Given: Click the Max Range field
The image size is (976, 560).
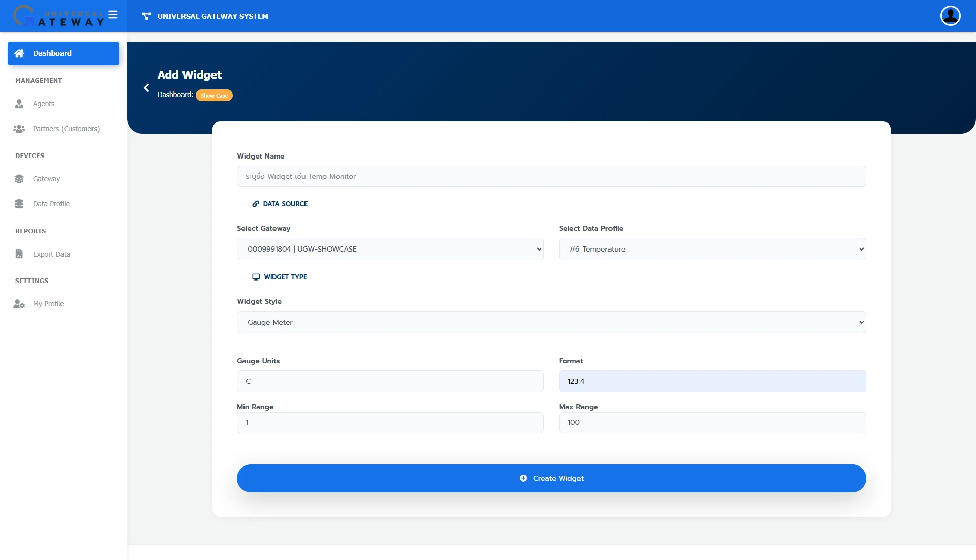Looking at the screenshot, I should click(x=712, y=422).
